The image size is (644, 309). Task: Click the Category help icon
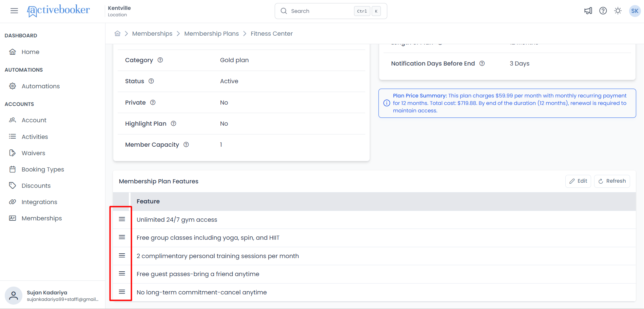(160, 60)
